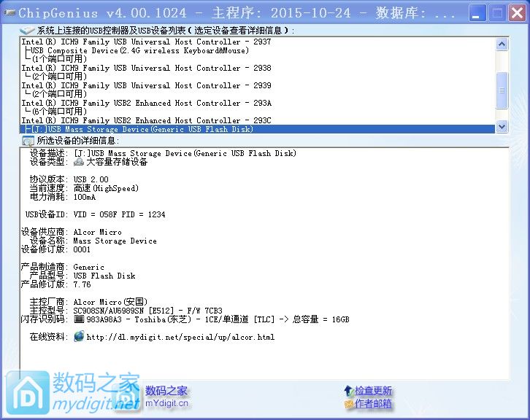The width and height of the screenshot is (530, 420).
Task: Click the device details magnifier icon
Action: [28, 141]
